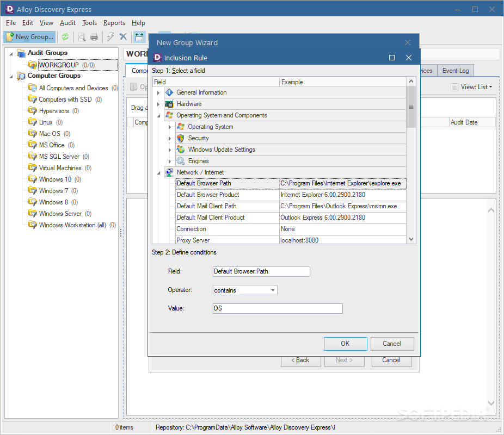Click Cancel in New Group Wizard
The width and height of the screenshot is (504, 435).
[x=391, y=360]
